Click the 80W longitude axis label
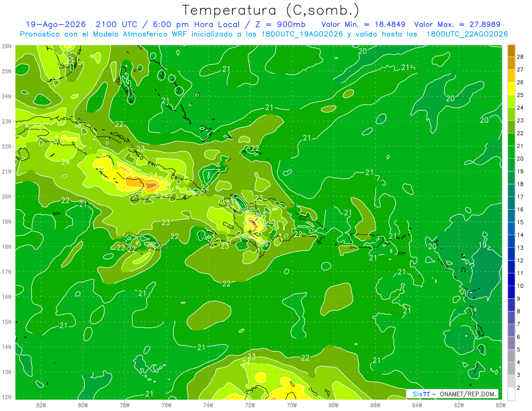The image size is (532, 411). (x=82, y=404)
